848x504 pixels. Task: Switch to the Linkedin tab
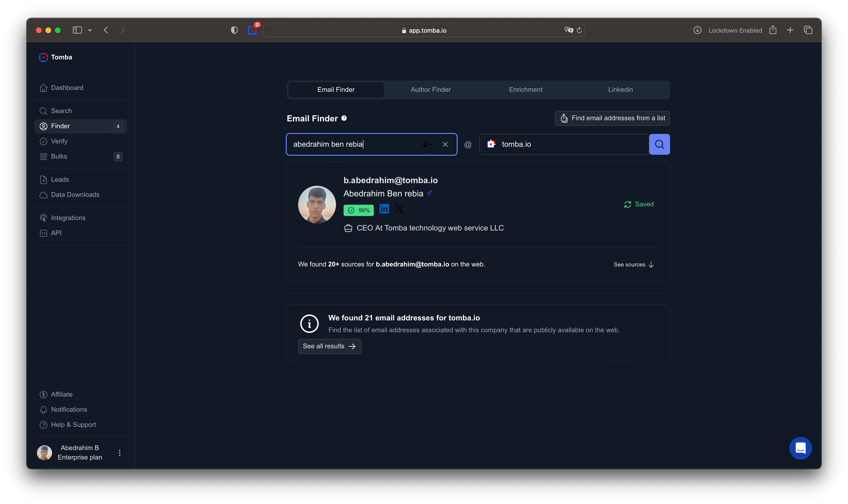(x=620, y=90)
